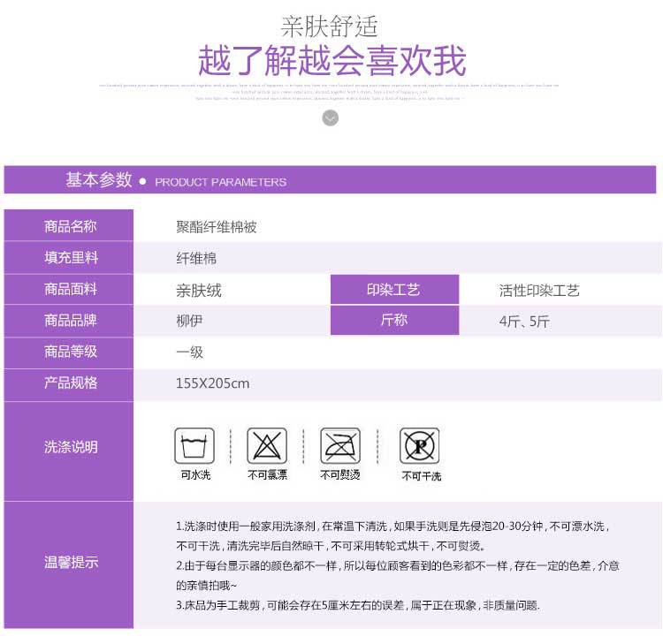Viewport: 663px width, 644px height.
Task: Click the 商品品牌 label cell
Action: [69, 321]
